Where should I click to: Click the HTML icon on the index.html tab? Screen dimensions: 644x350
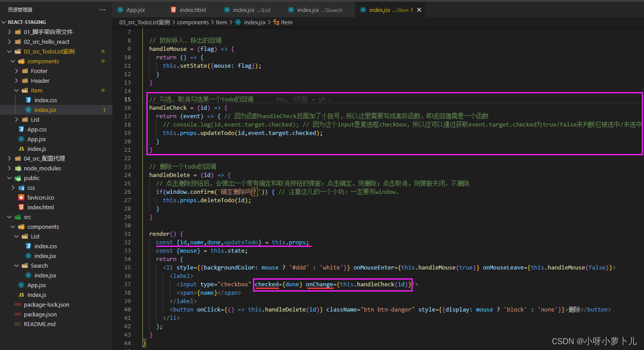172,9
